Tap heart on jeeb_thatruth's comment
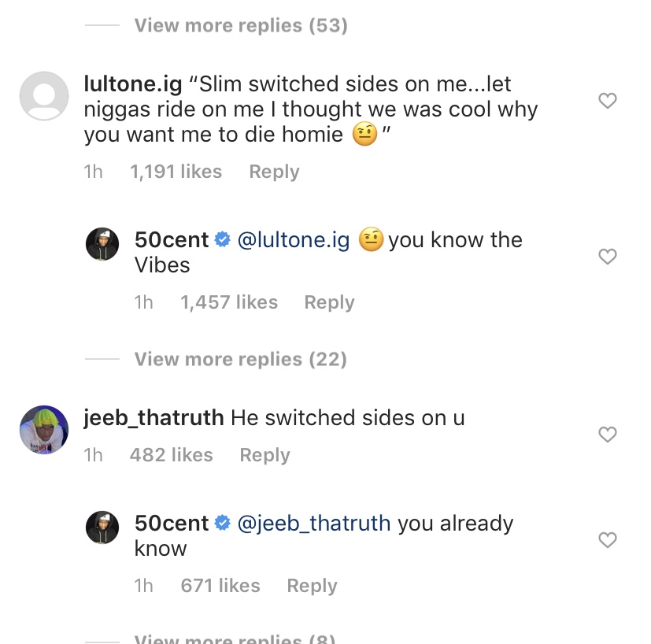 coord(607,435)
